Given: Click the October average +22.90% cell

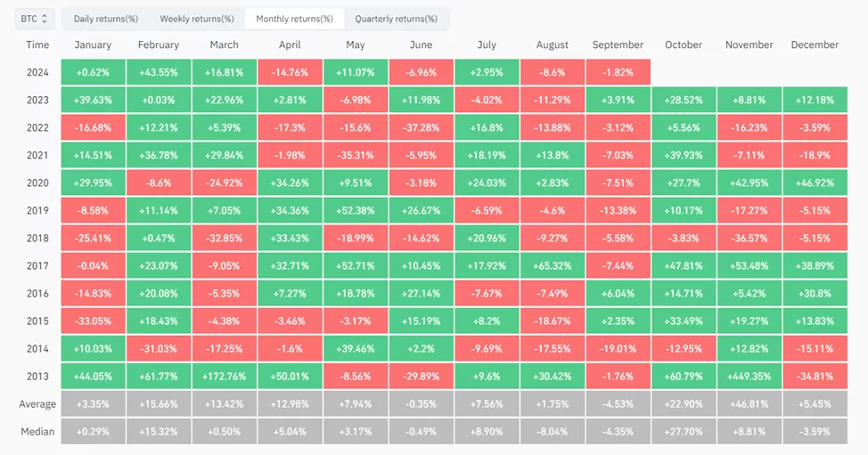Looking at the screenshot, I should (684, 404).
